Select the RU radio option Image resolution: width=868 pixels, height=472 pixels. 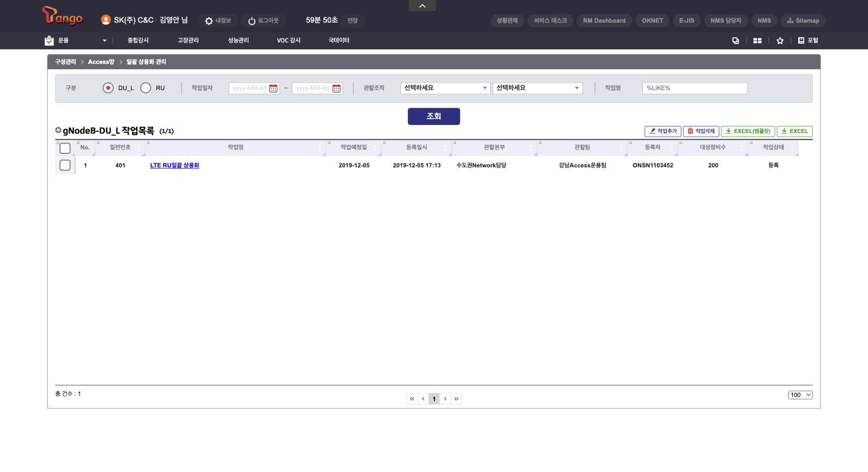(x=145, y=88)
